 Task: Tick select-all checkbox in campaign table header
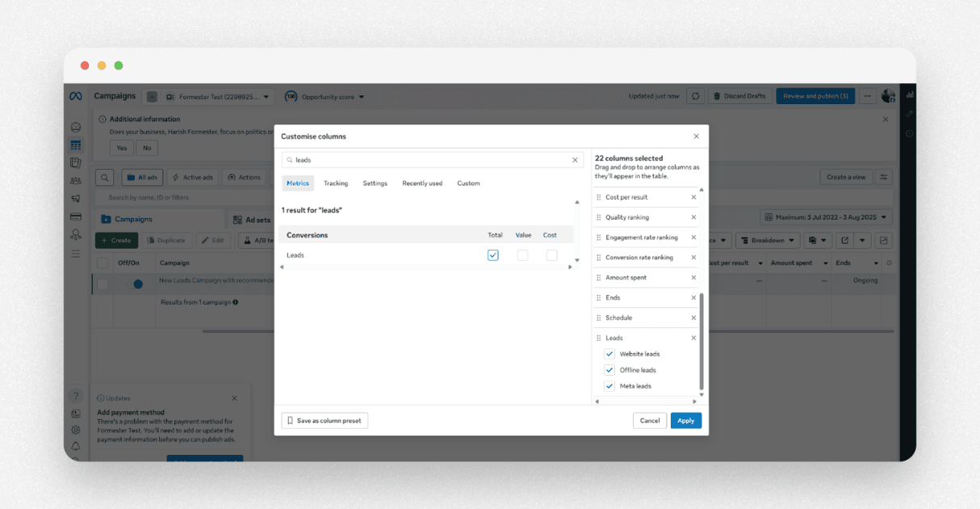103,263
